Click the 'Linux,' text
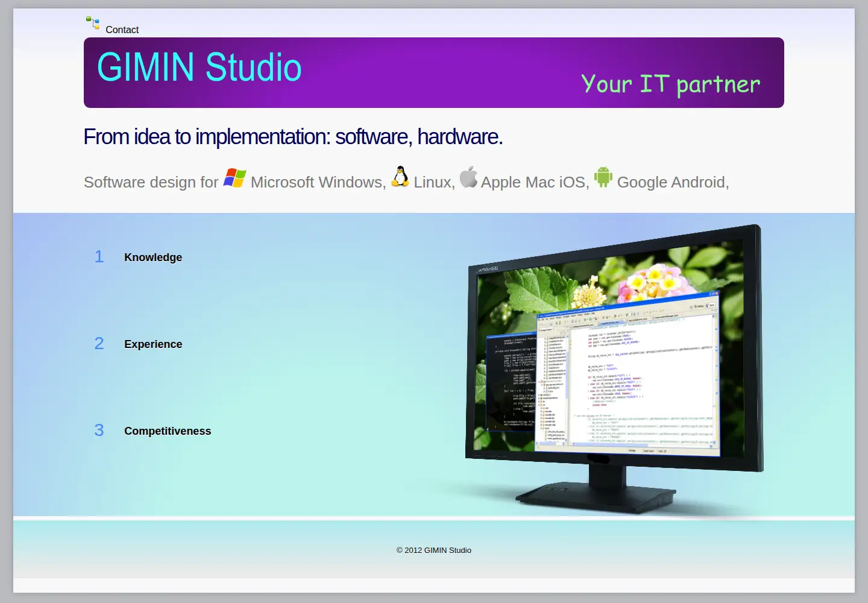Viewport: 868px width, 603px height. click(x=435, y=182)
